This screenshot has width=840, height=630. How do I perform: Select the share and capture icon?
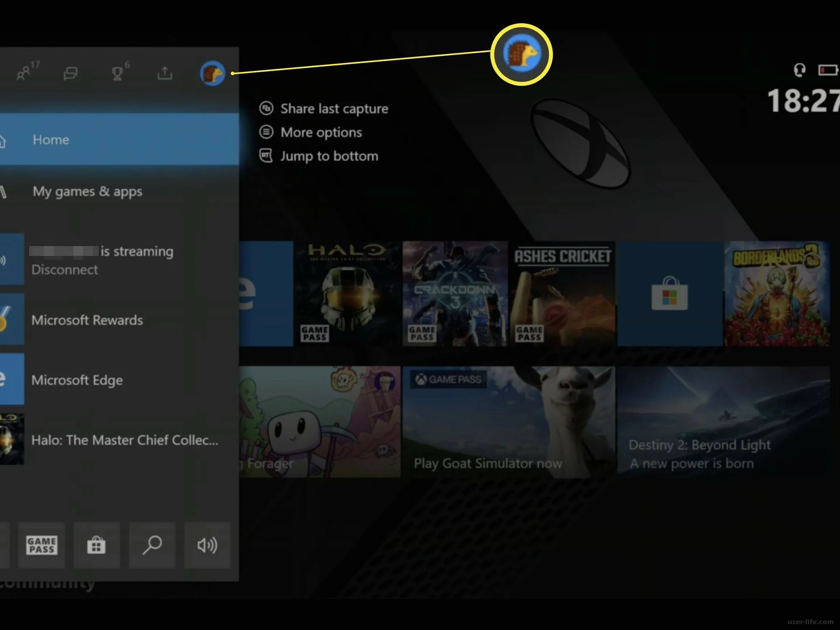pyautogui.click(x=165, y=73)
